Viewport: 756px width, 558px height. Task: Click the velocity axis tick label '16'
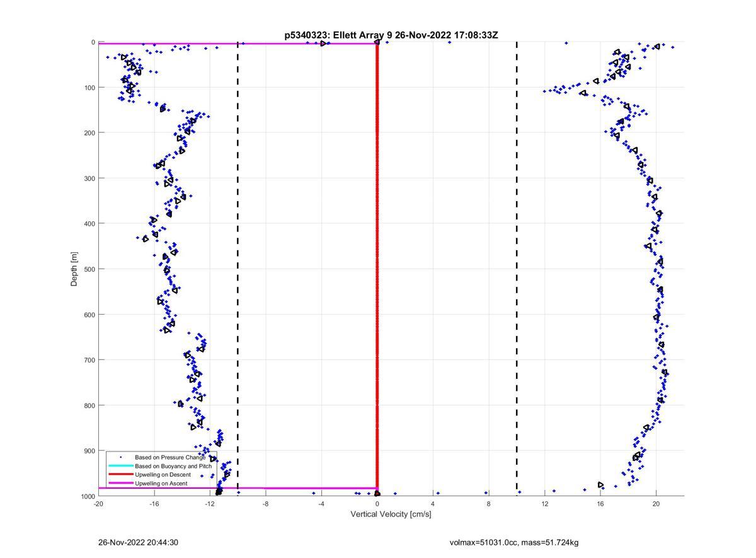[600, 504]
